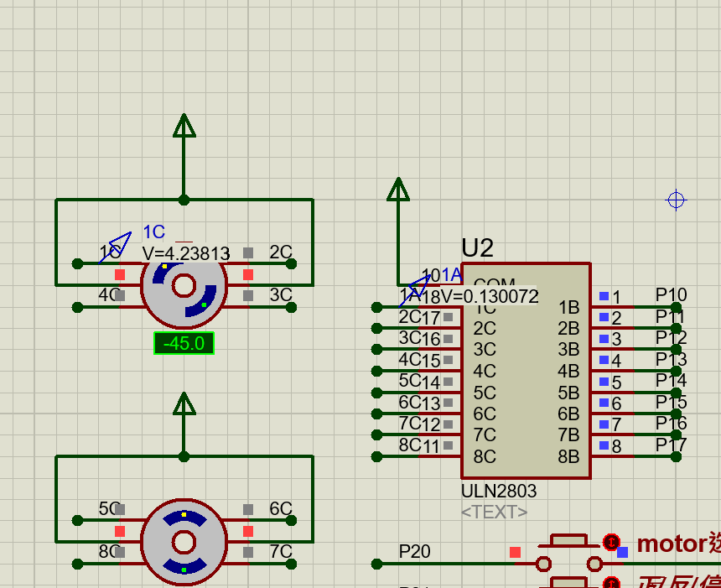The image size is (721, 588).
Task: Click the 4C pin name inside the ULN2803
Action: (485, 372)
